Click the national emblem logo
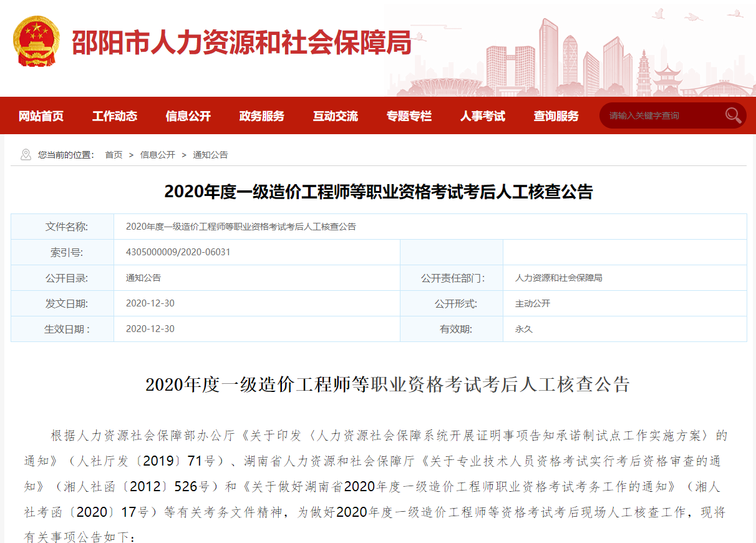756x543 pixels. (36, 42)
